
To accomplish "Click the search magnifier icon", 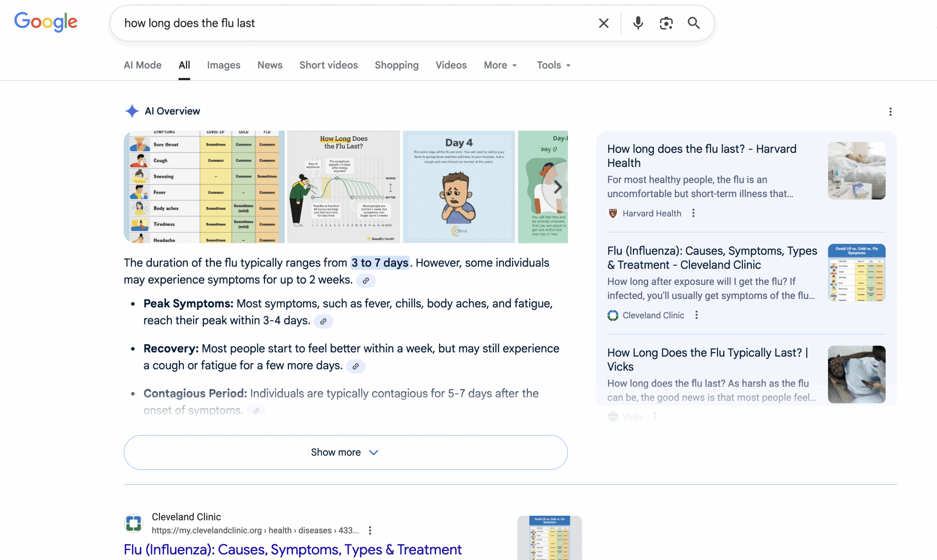I will pyautogui.click(x=694, y=23).
